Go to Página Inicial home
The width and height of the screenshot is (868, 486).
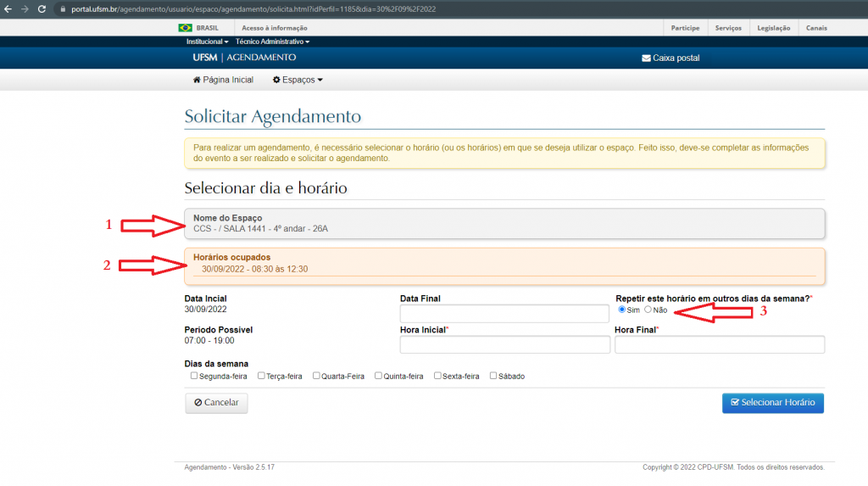point(223,80)
